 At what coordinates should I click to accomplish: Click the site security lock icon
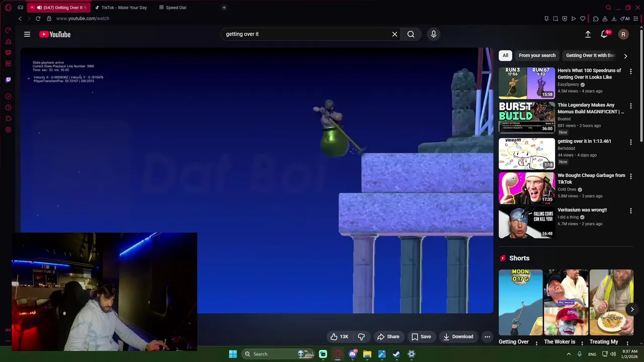pos(49,19)
